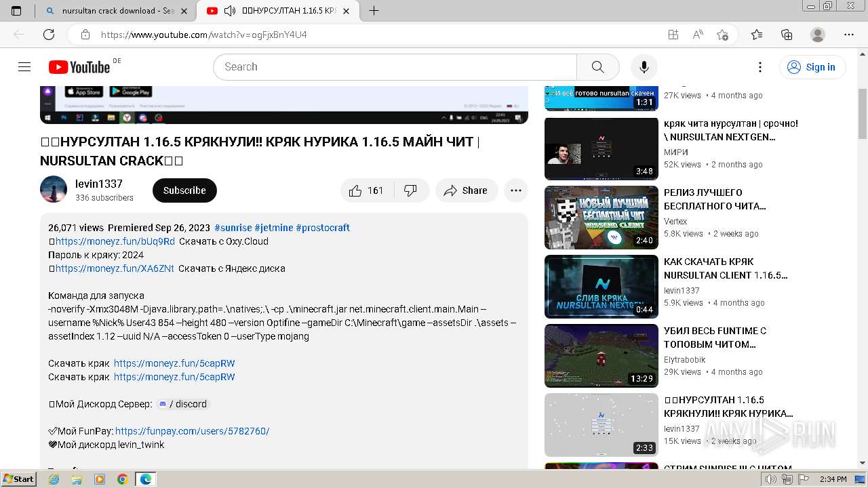Open File Explorer from taskbar
The image size is (868, 488).
pos(77,479)
